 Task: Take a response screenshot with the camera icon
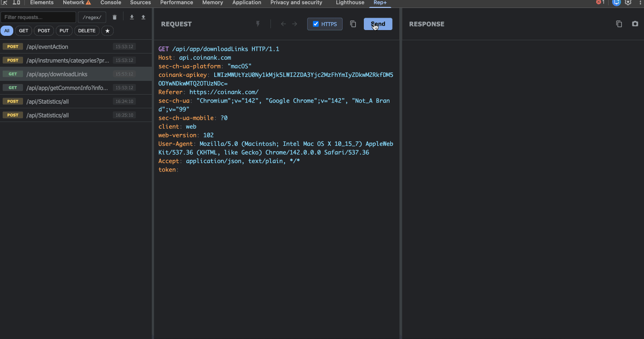(x=635, y=24)
